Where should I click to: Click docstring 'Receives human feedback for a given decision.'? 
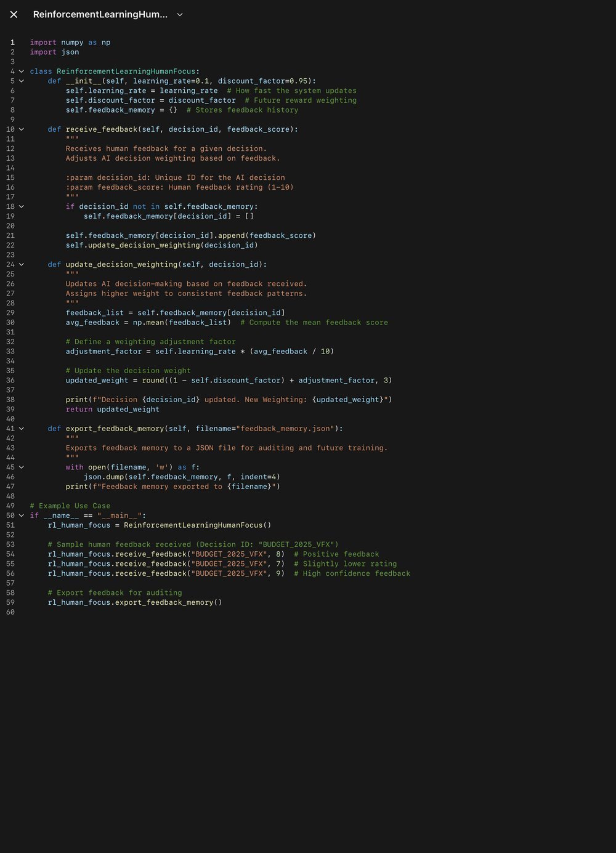tap(166, 149)
